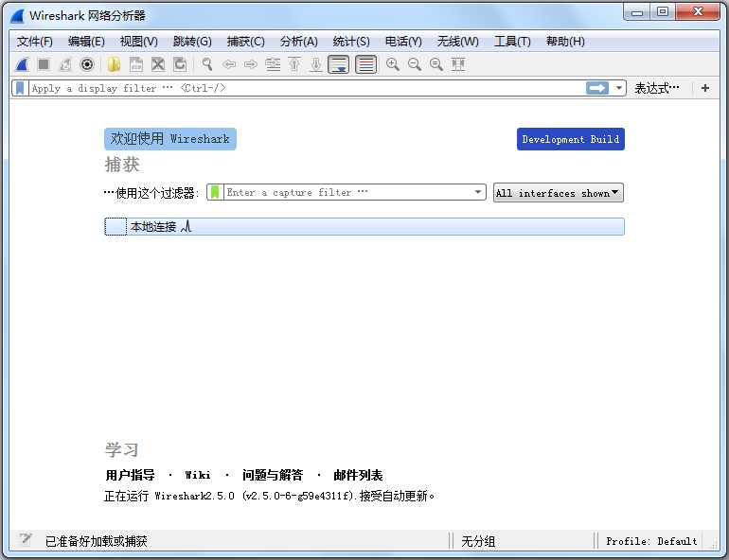Screen dimensions: 729x560
Task: Open the 帮助(H) menu
Action: 565,42
